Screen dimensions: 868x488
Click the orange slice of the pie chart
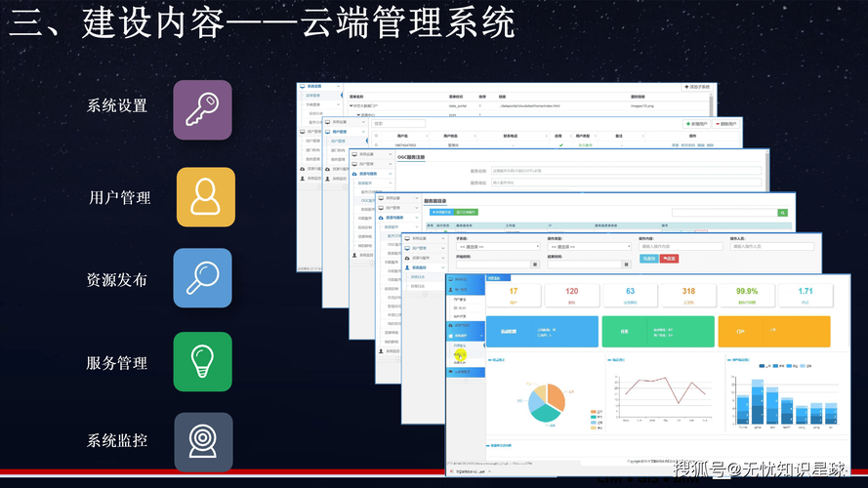pyautogui.click(x=557, y=396)
